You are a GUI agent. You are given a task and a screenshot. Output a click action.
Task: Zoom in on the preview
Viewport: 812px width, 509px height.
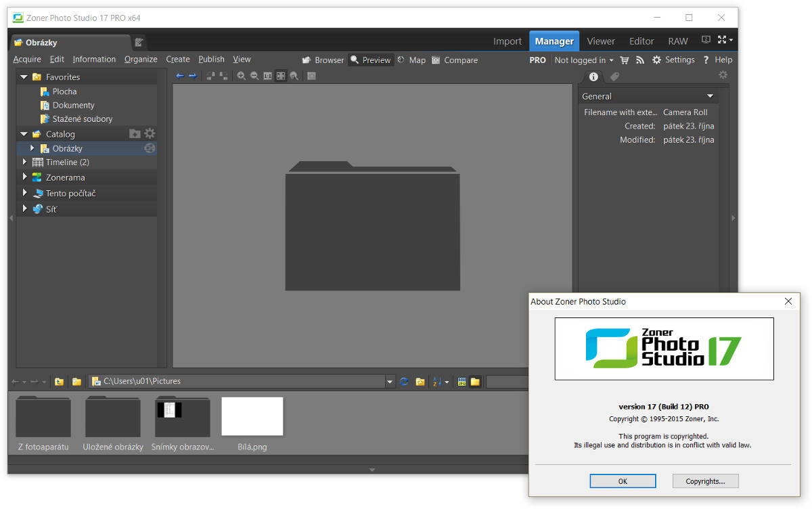(242, 76)
